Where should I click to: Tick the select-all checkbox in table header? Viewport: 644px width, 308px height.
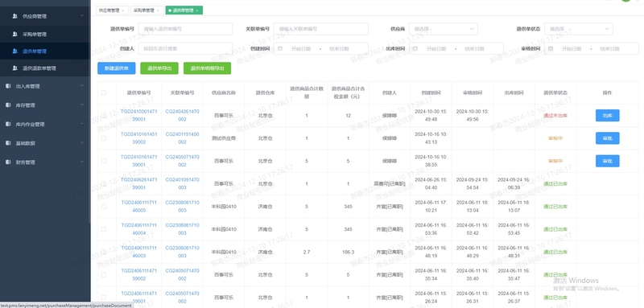pos(104,92)
